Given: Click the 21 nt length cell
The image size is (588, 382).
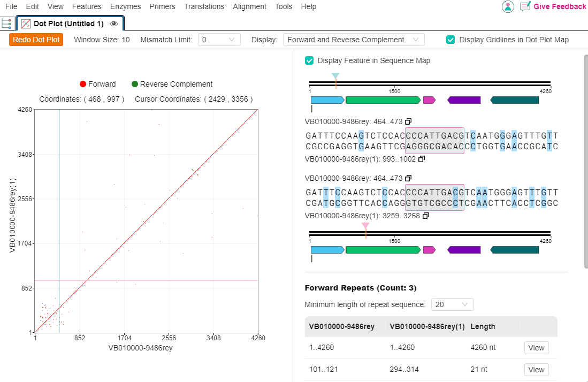Looking at the screenshot, I should click(x=478, y=369).
